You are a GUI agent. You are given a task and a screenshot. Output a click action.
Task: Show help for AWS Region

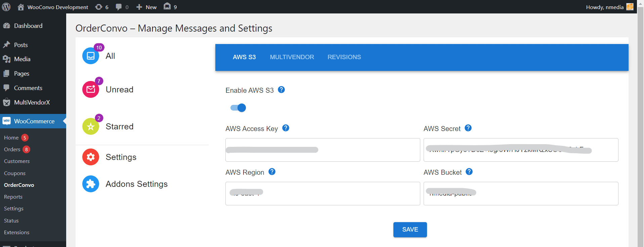pos(272,172)
